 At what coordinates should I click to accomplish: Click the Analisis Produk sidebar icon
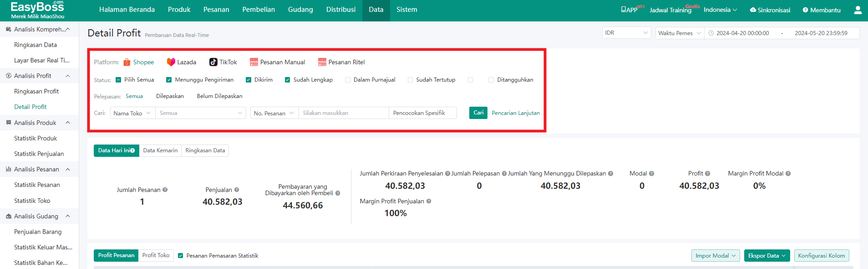pos(9,123)
